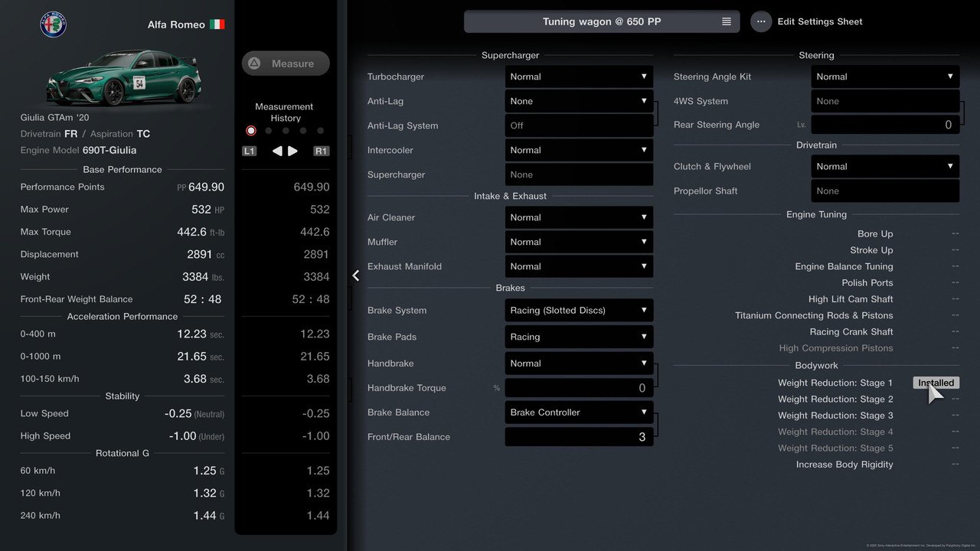
Task: Click the 0-400 m time 12.23 sec
Action: pos(201,334)
